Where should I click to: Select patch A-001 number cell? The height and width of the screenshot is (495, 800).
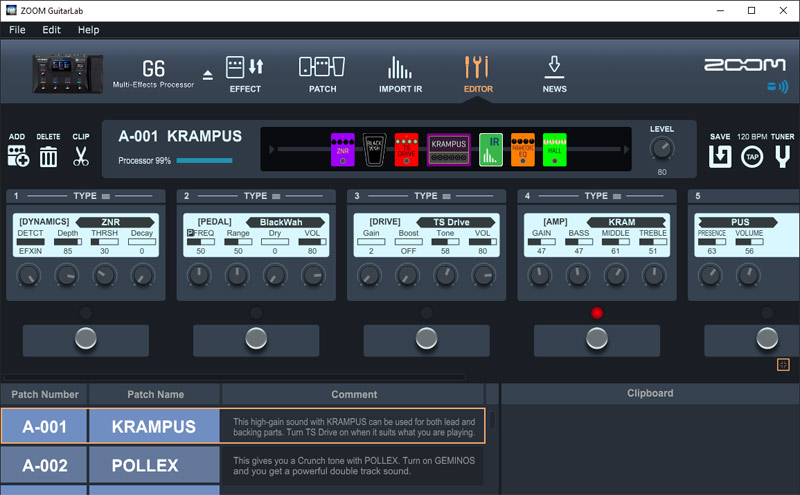click(x=44, y=426)
